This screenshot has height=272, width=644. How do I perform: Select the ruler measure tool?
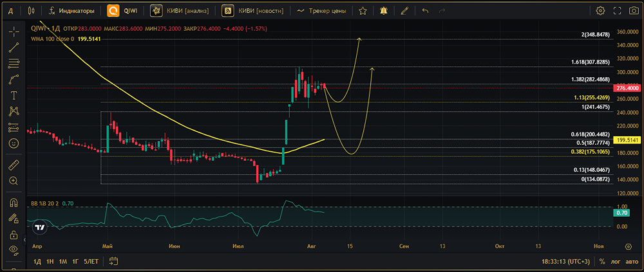(x=14, y=165)
